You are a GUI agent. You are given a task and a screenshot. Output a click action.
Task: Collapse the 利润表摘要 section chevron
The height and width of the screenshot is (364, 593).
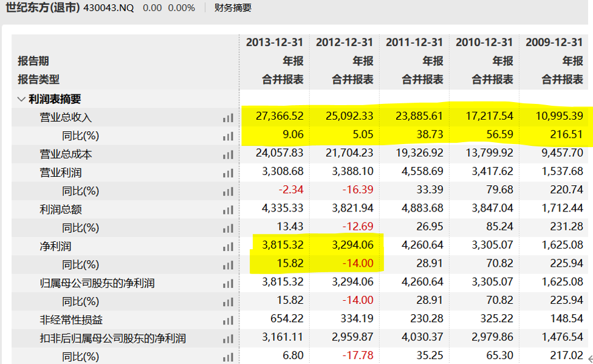(21, 100)
